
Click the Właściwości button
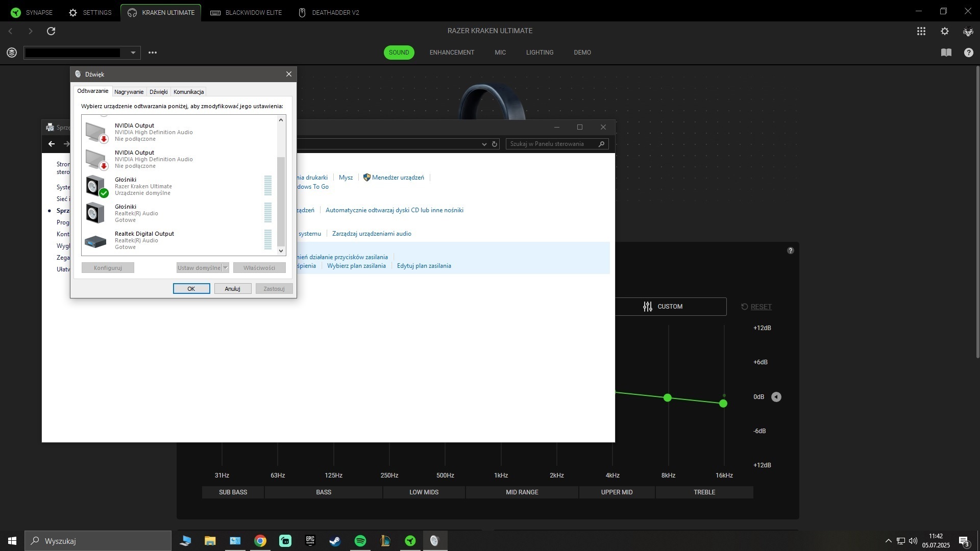tap(259, 268)
